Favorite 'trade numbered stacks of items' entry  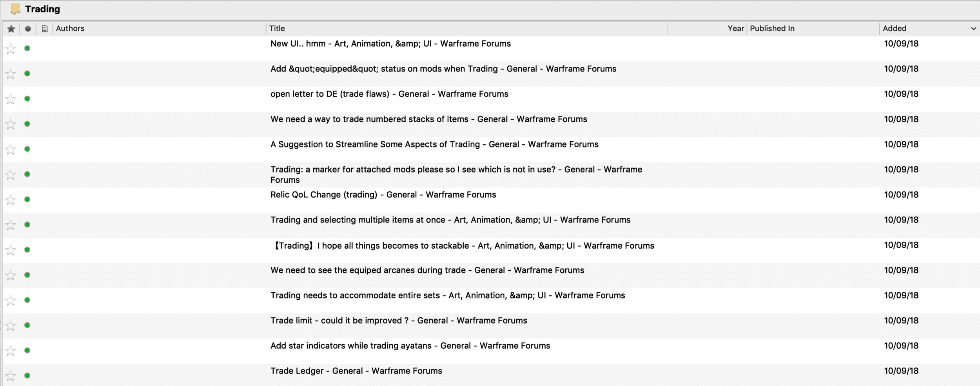[x=11, y=124]
